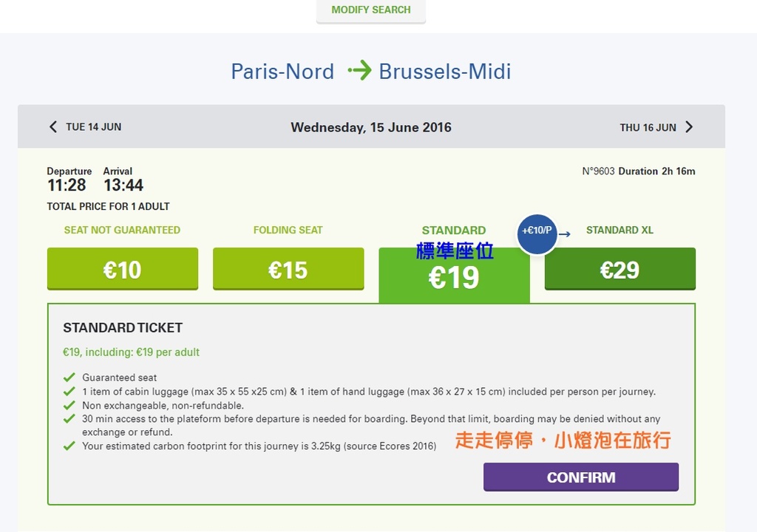
Task: Pick the €29 Standard XL fare
Action: click(620, 269)
